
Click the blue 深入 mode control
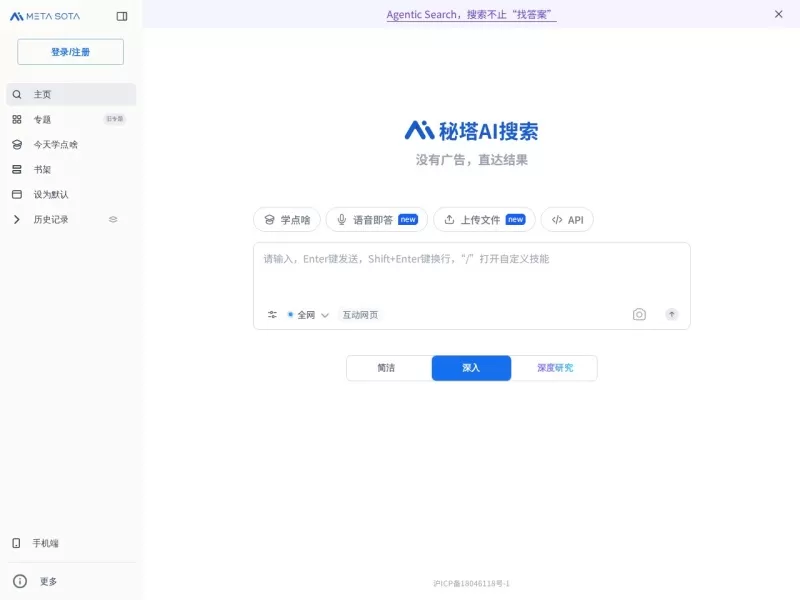(471, 368)
